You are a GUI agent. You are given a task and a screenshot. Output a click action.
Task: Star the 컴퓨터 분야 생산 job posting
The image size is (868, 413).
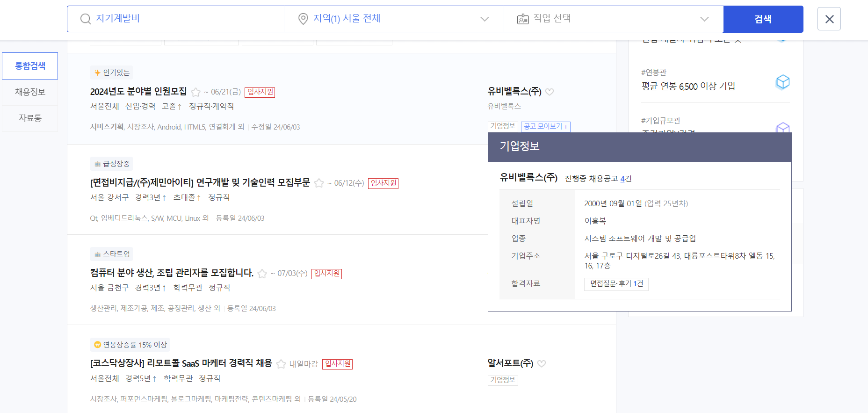262,274
